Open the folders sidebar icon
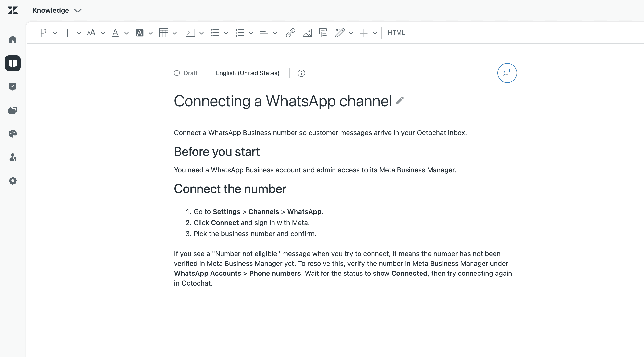The width and height of the screenshot is (644, 357). [13, 110]
